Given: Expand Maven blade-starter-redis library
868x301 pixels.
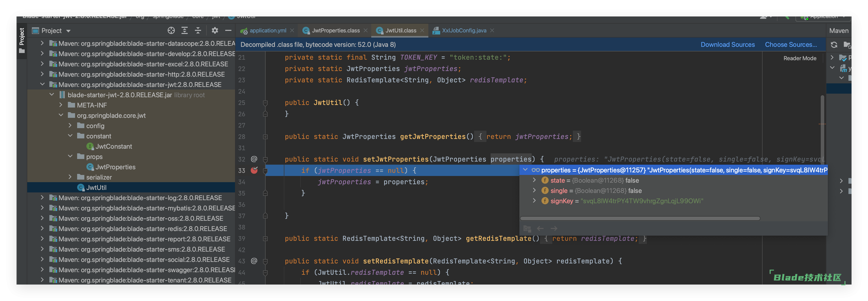Looking at the screenshot, I should point(42,228).
